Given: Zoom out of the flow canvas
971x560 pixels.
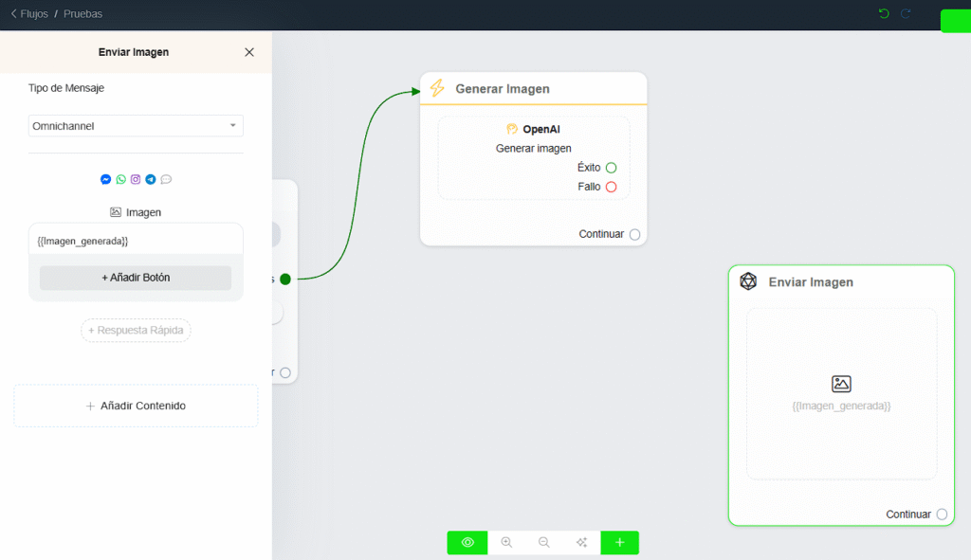Looking at the screenshot, I should point(544,542).
